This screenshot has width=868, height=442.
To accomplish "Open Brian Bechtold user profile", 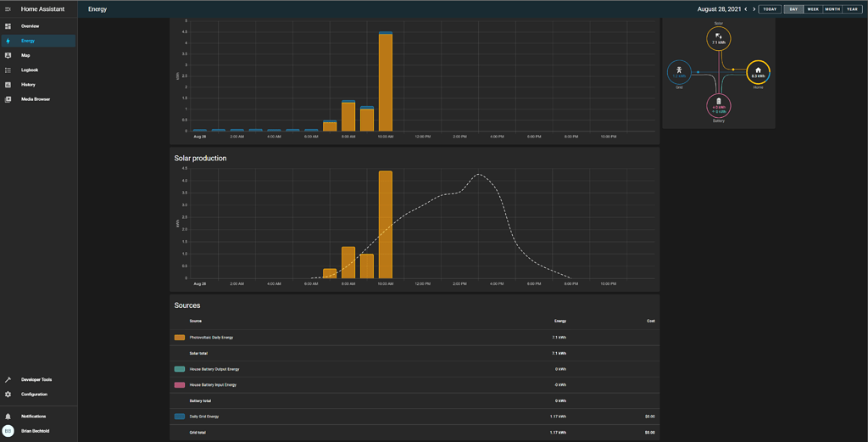I will [x=35, y=431].
